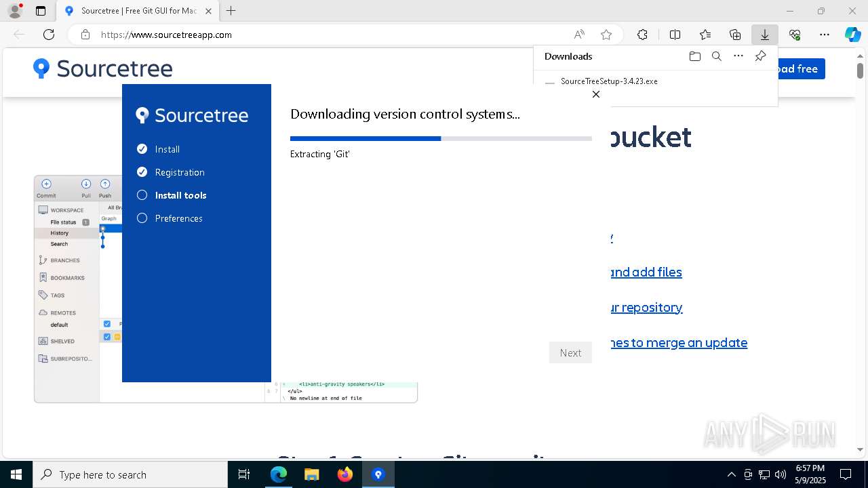Open Browser essentials icon
Screen dimensions: 868x488
pos(795,35)
